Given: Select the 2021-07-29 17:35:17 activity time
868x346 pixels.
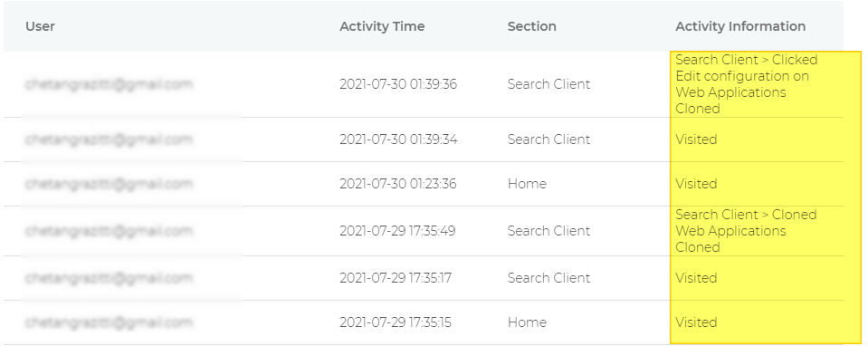Looking at the screenshot, I should [x=396, y=278].
